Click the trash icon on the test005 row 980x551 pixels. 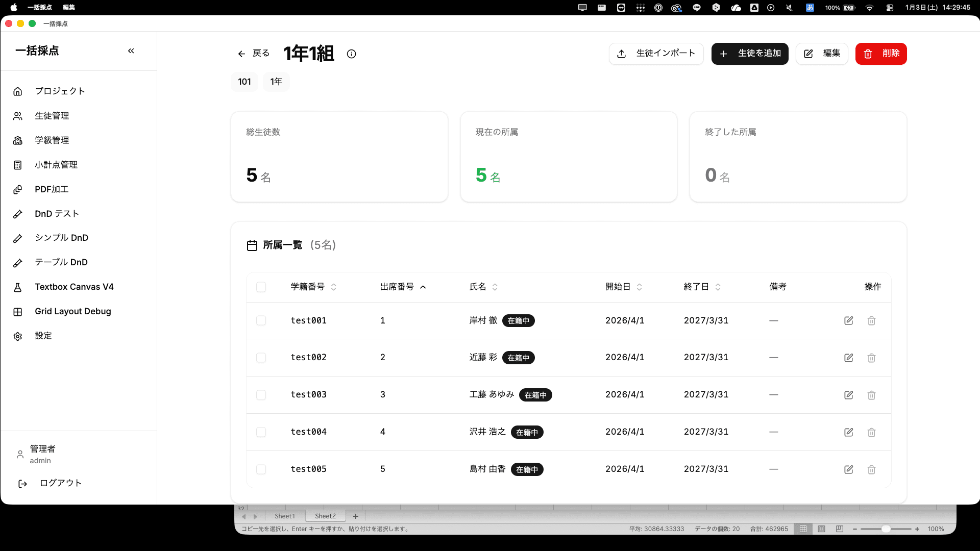click(x=871, y=469)
